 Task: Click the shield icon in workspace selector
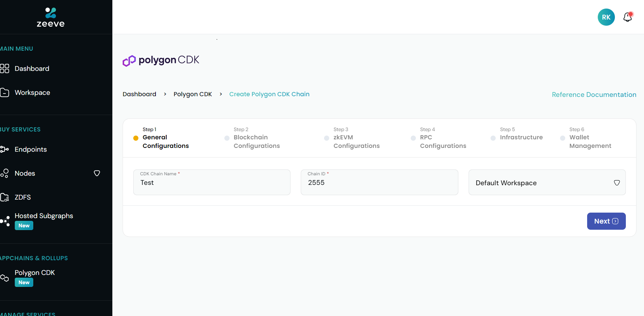coord(617,182)
